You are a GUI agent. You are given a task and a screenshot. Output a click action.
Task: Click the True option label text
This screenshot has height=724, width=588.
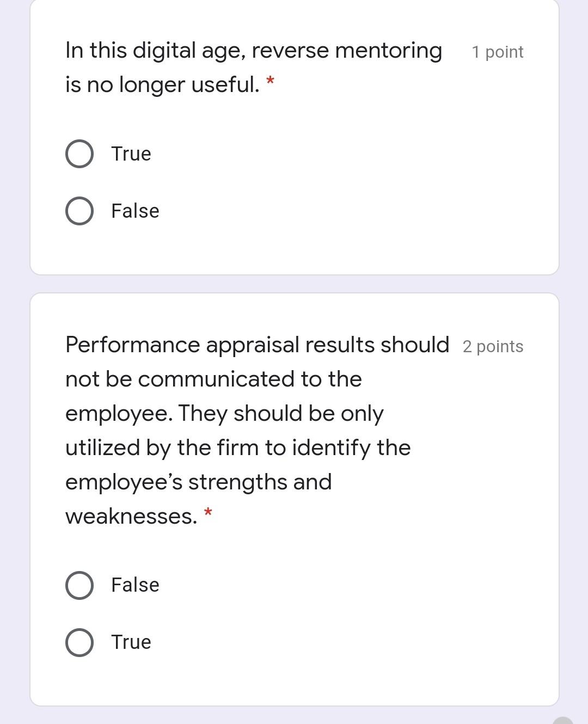(131, 154)
